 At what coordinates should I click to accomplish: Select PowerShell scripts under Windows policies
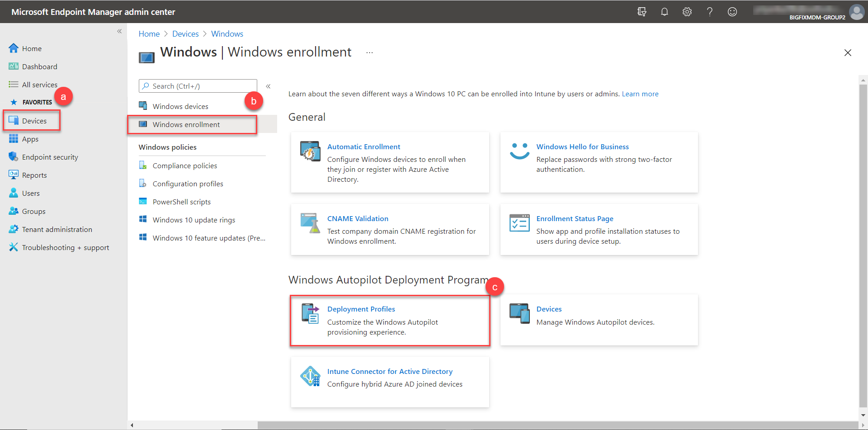point(182,202)
